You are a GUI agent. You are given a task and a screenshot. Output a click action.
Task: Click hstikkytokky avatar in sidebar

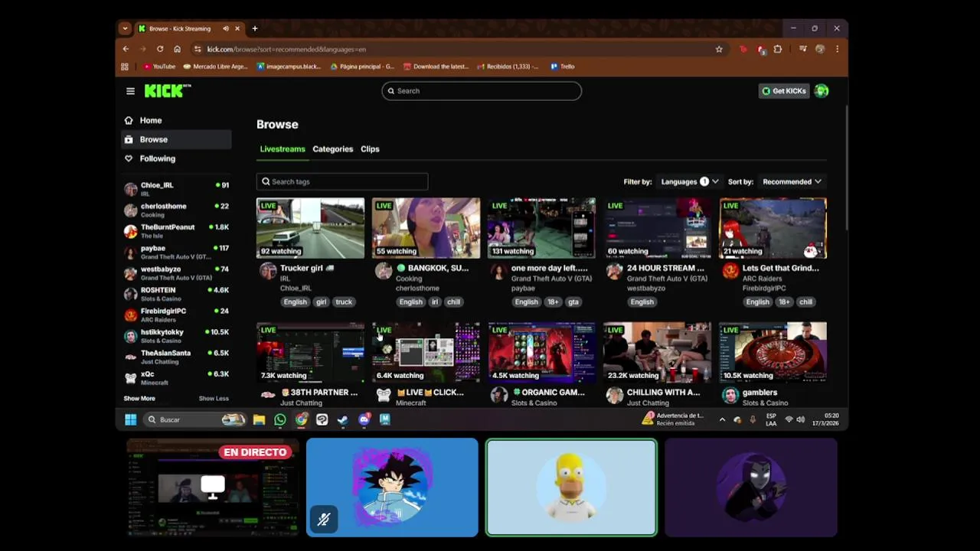[x=131, y=336]
